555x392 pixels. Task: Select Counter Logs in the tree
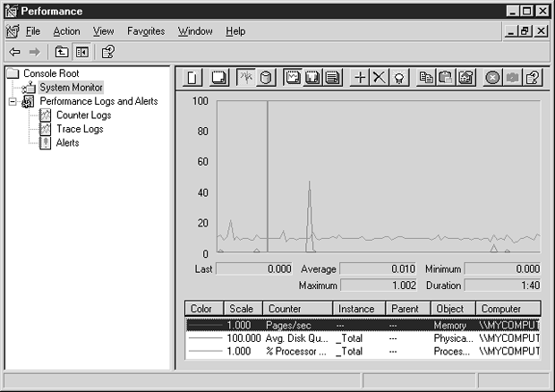tap(83, 115)
